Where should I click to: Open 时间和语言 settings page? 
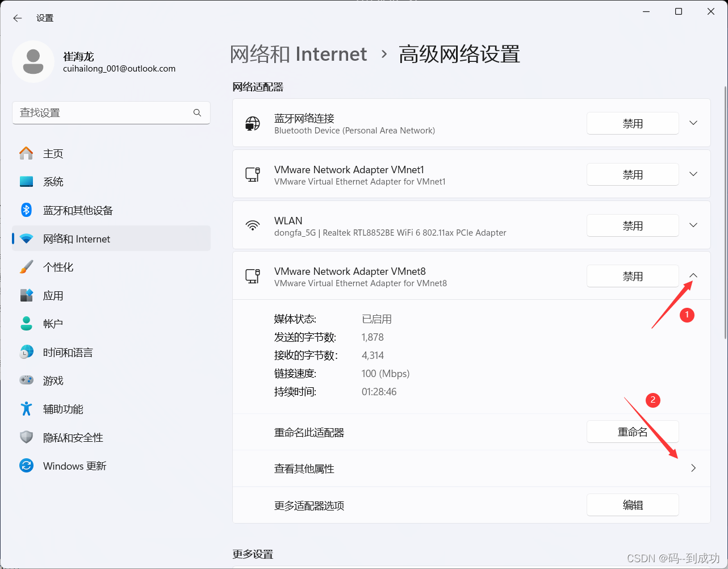111,352
